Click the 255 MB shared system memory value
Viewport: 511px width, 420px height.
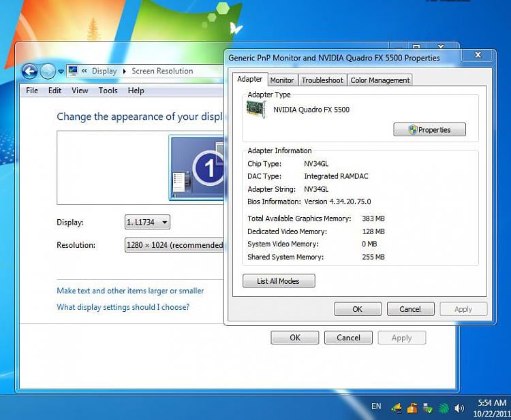pyautogui.click(x=373, y=257)
